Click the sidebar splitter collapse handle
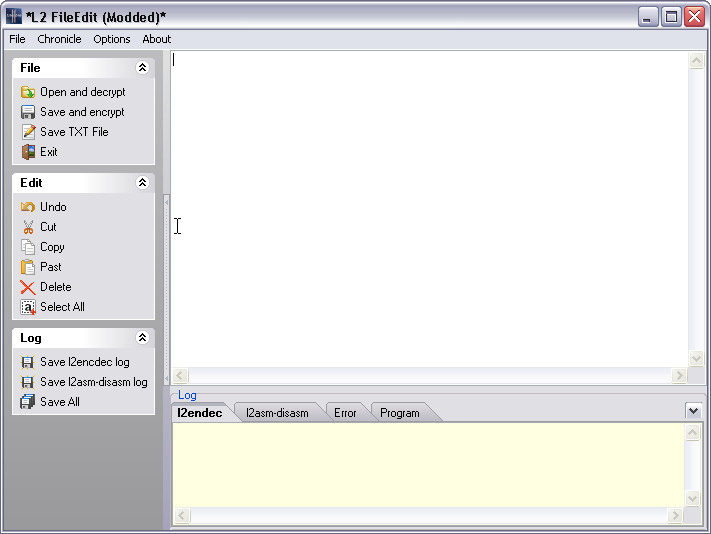This screenshot has width=711, height=534. click(166, 290)
